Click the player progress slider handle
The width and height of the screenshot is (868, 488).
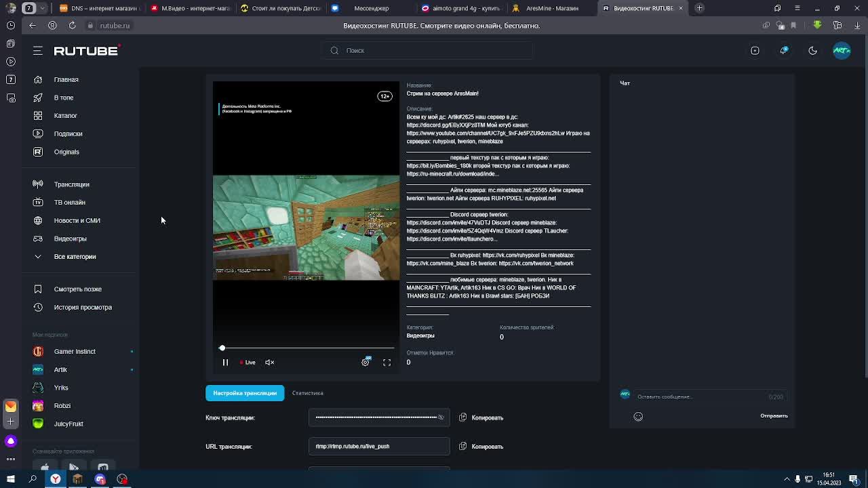coord(222,348)
